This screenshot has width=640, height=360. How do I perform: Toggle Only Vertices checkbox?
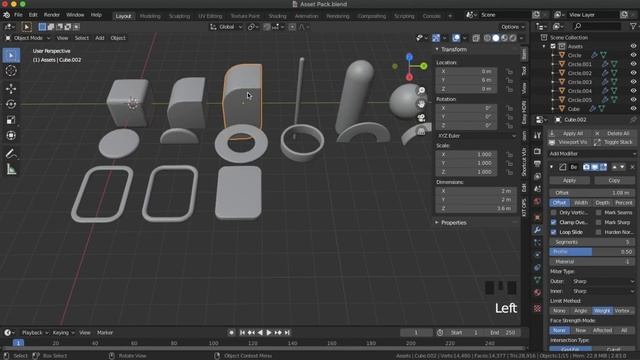(553, 213)
